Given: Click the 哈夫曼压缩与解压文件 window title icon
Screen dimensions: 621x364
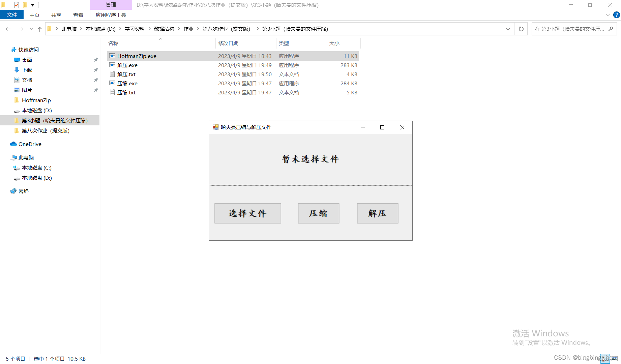Looking at the screenshot, I should point(216,127).
